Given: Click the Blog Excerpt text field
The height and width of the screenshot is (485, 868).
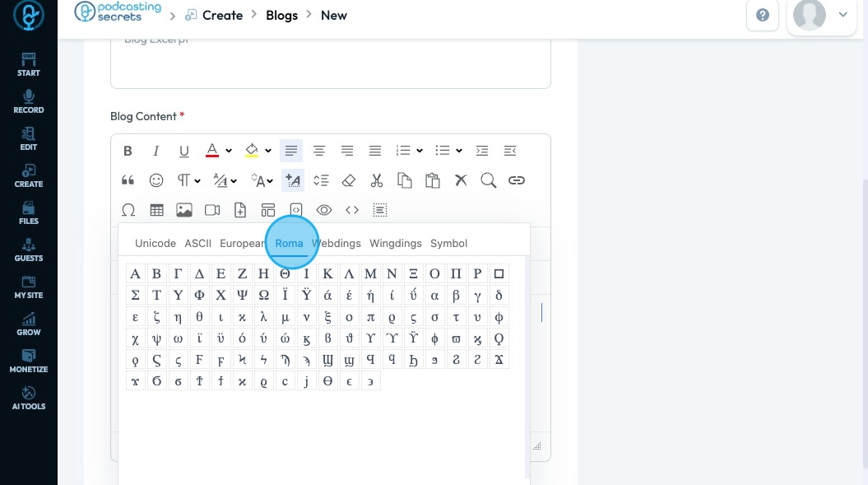Looking at the screenshot, I should click(331, 62).
